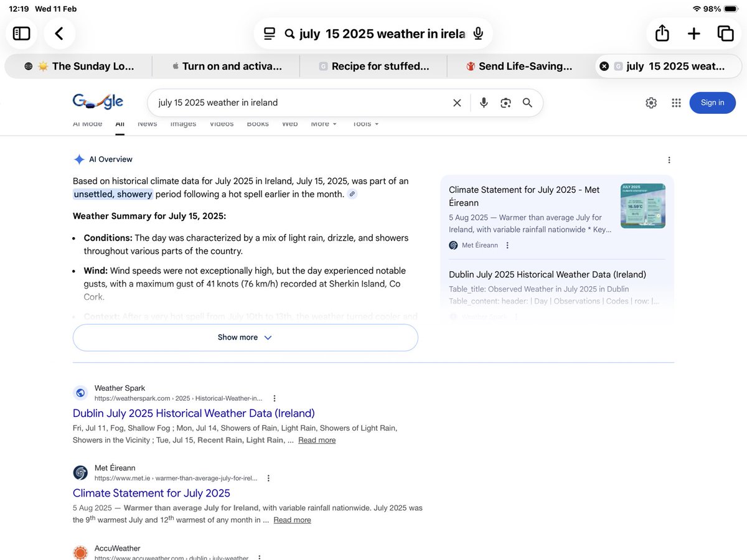Read more on Met Éireann snippet
The image size is (747, 560).
click(x=292, y=520)
